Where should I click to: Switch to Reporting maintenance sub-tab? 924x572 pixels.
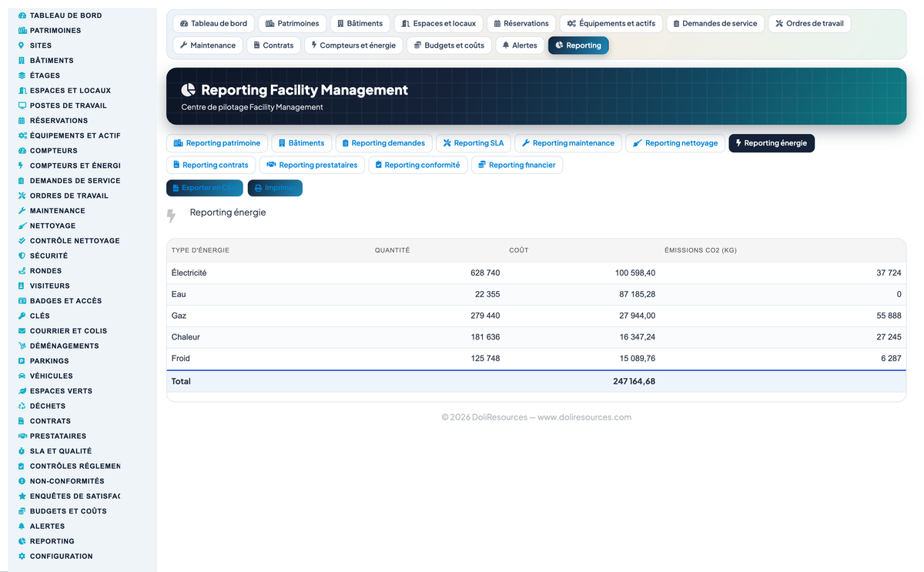[568, 143]
